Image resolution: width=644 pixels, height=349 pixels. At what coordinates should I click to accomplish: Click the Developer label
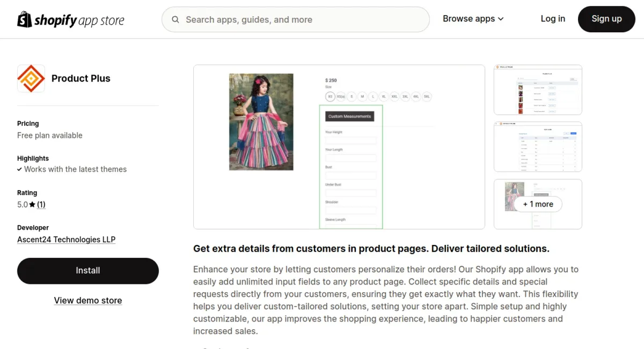[33, 228]
